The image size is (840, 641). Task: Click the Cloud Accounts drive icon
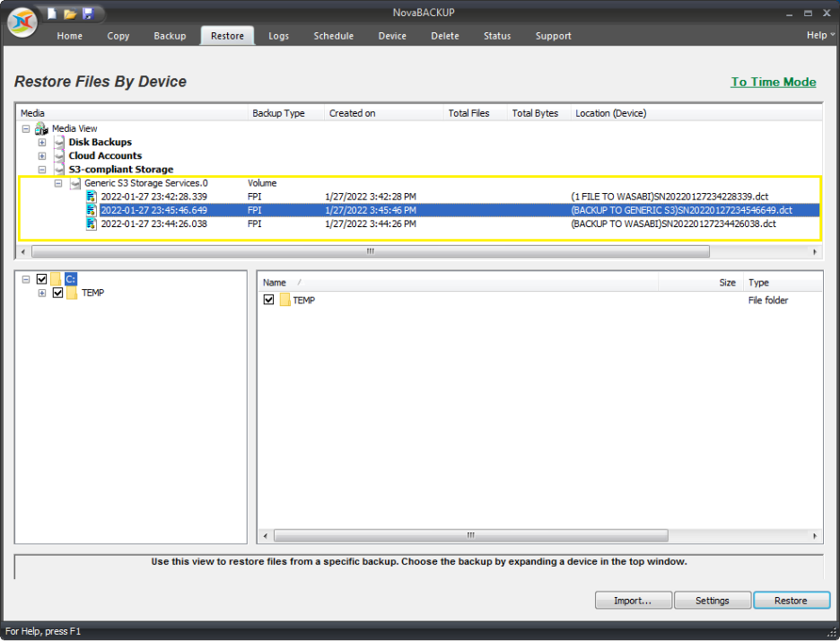tap(59, 155)
